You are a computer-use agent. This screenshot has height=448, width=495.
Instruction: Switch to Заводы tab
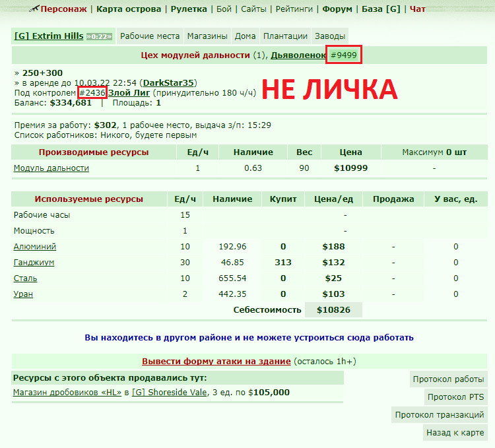coord(330,36)
